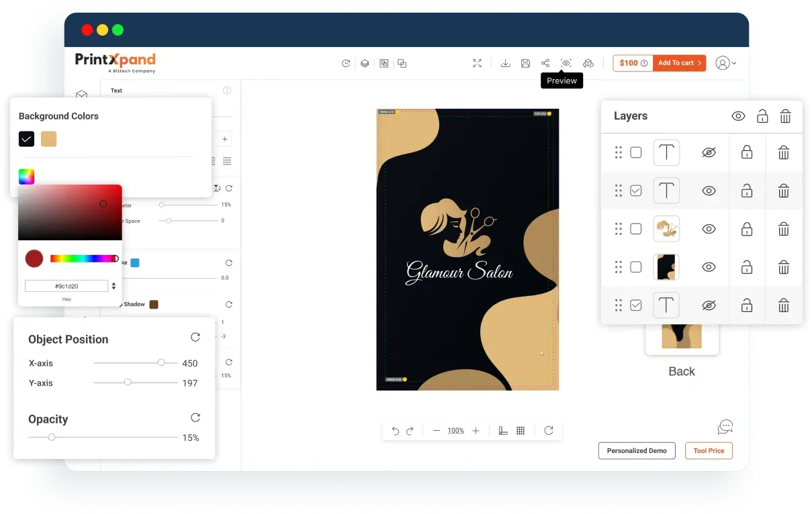The image size is (812, 514).
Task: Click the refresh icon in bottom zoom toolbar
Action: [549, 431]
